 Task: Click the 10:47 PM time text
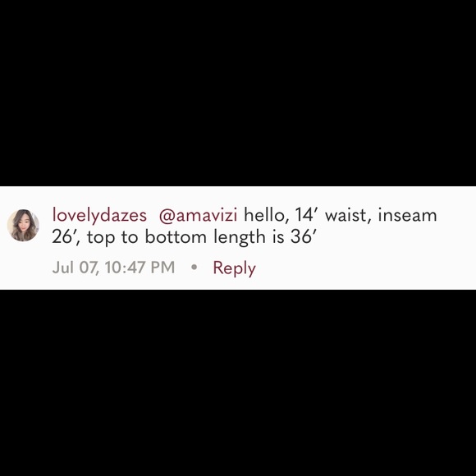pyautogui.click(x=140, y=268)
